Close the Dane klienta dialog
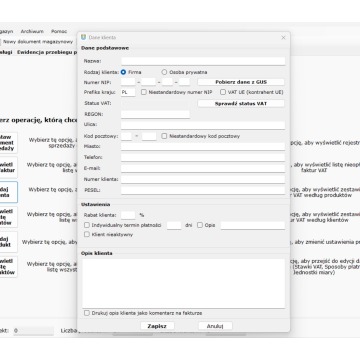Screen dimensions: 360x360 [283, 38]
